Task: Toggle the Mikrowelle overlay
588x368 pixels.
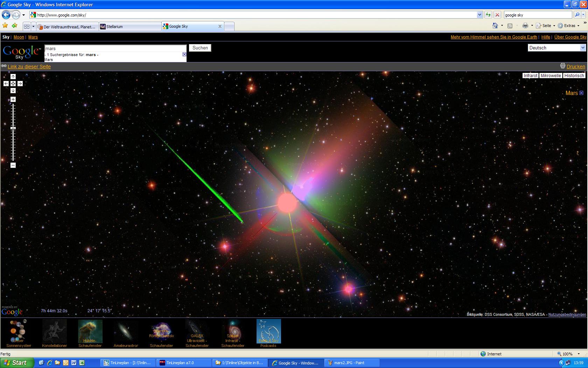Action: click(551, 76)
